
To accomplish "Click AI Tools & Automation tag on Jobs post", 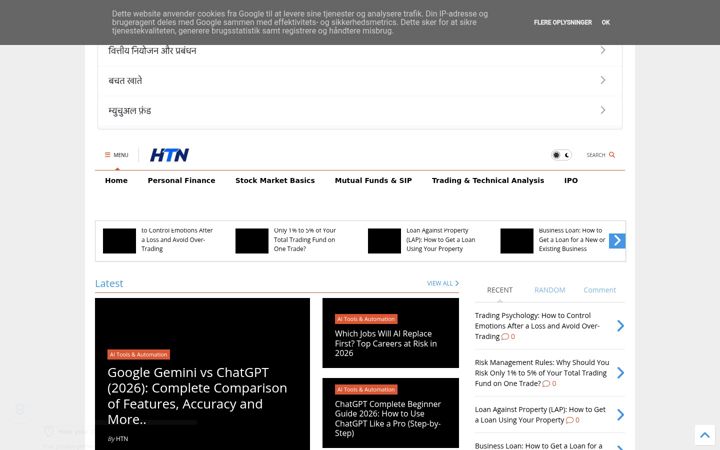I will [366, 319].
